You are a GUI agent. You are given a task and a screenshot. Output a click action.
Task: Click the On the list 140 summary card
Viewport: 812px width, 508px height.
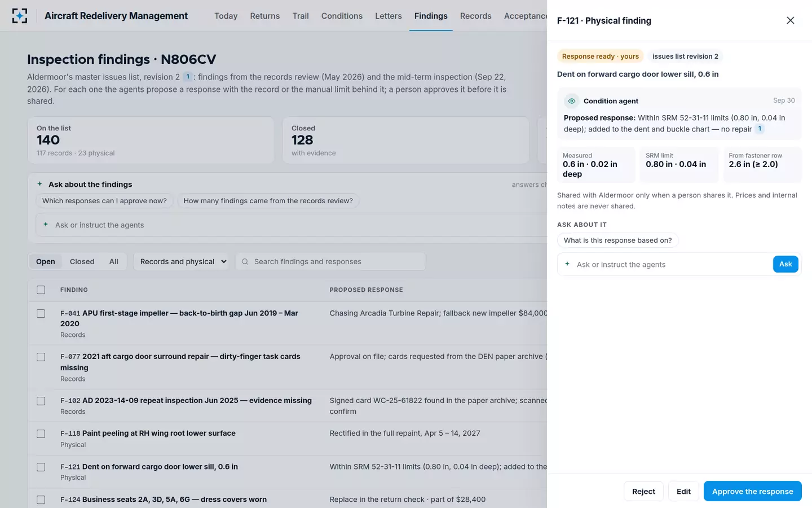151,141
